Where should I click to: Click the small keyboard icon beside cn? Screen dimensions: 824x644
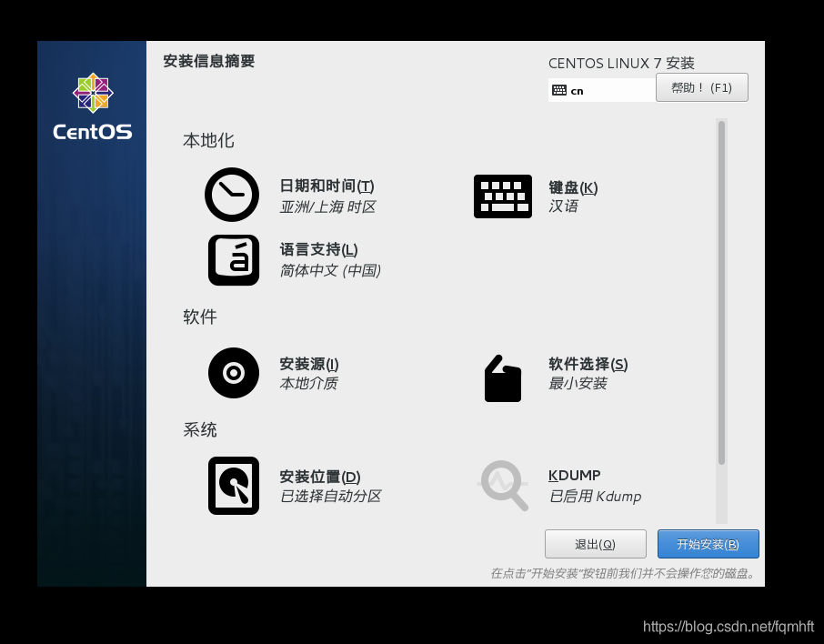559,90
